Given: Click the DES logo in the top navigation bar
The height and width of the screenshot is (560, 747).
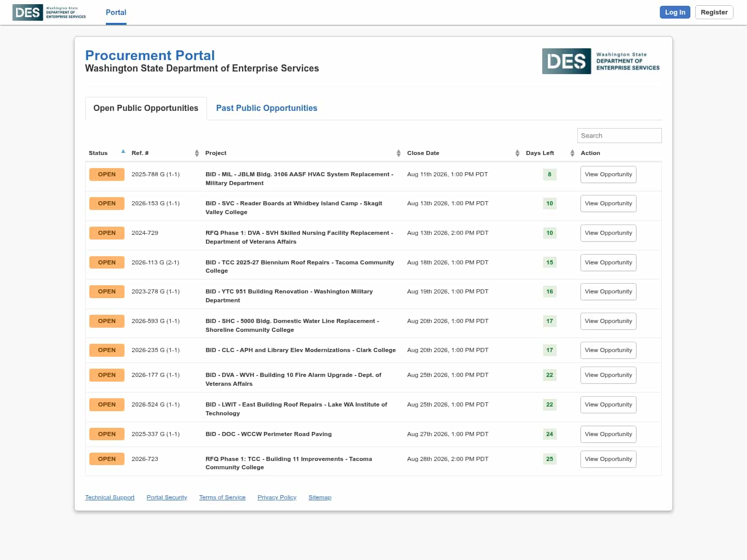Looking at the screenshot, I should tap(49, 12).
